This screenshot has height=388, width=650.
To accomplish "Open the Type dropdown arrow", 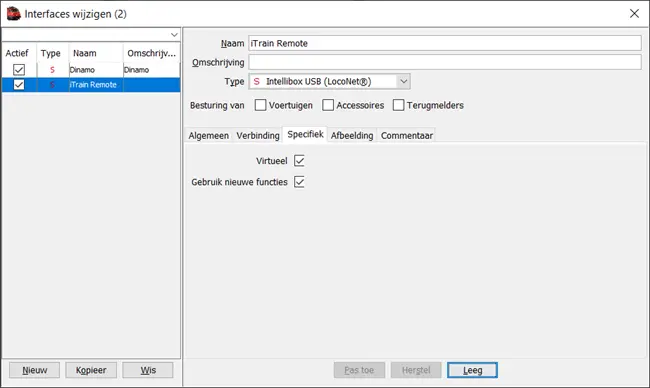I will click(403, 82).
